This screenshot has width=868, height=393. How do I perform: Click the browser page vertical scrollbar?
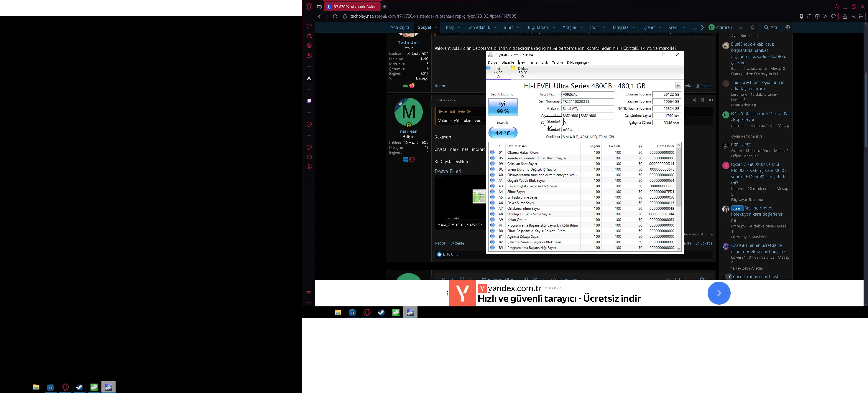coord(865,110)
